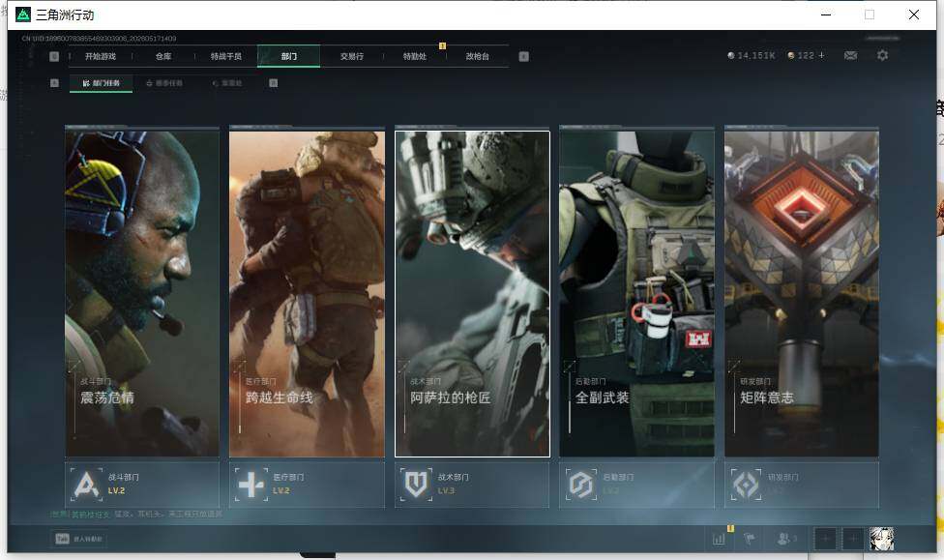
Task: Click the 14,151K currency coin icon
Action: coord(731,55)
